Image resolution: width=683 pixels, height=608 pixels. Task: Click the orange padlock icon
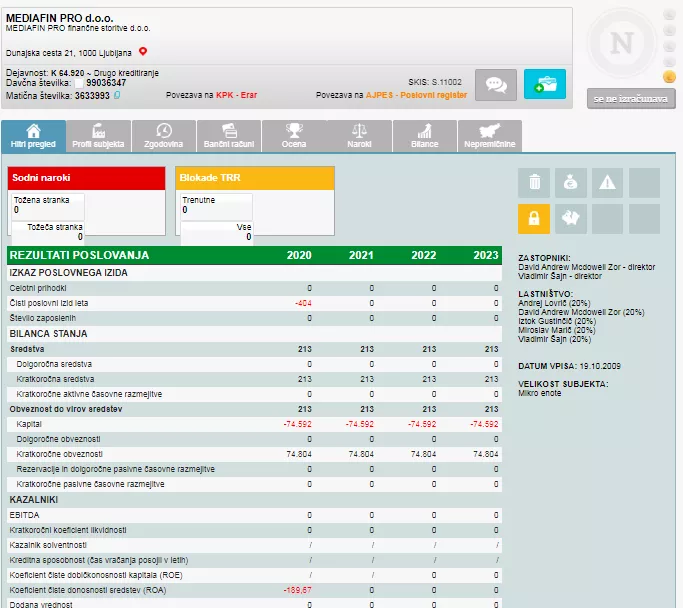click(535, 218)
